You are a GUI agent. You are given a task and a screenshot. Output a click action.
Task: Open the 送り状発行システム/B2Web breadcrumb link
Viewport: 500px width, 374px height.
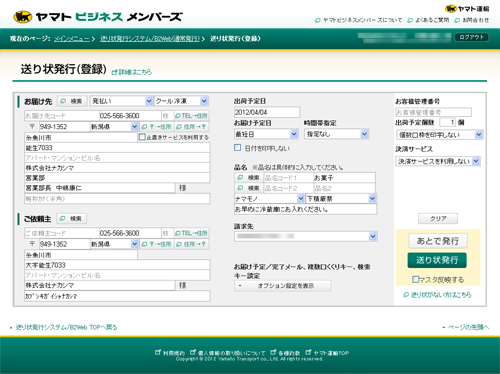(x=150, y=39)
